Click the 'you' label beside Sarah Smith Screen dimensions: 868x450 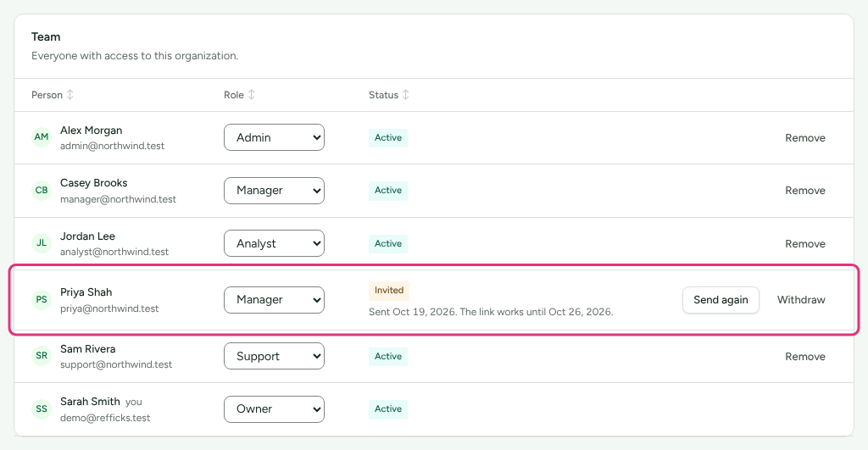133,402
